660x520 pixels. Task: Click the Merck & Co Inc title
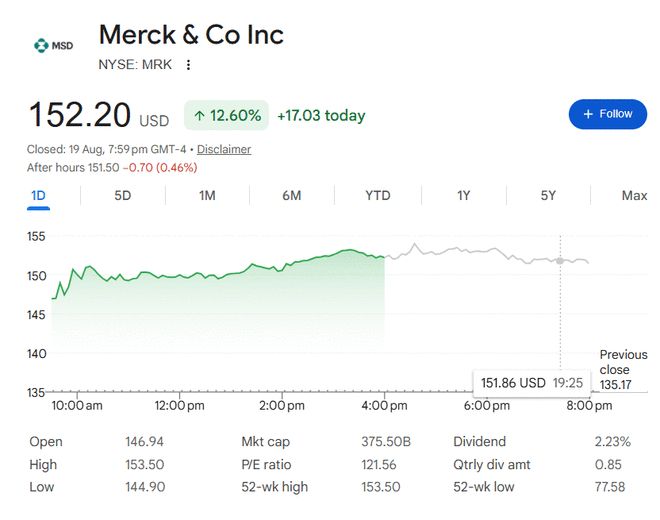(x=191, y=35)
